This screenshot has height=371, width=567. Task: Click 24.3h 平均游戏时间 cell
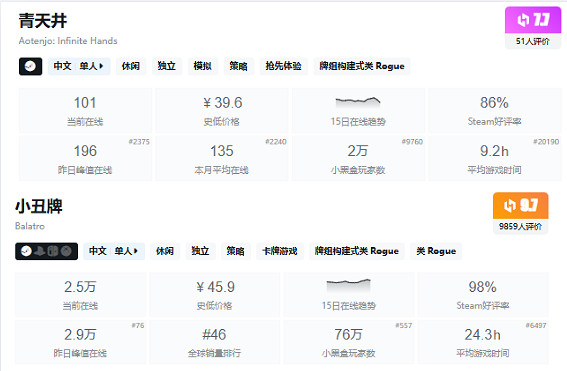[483, 342]
